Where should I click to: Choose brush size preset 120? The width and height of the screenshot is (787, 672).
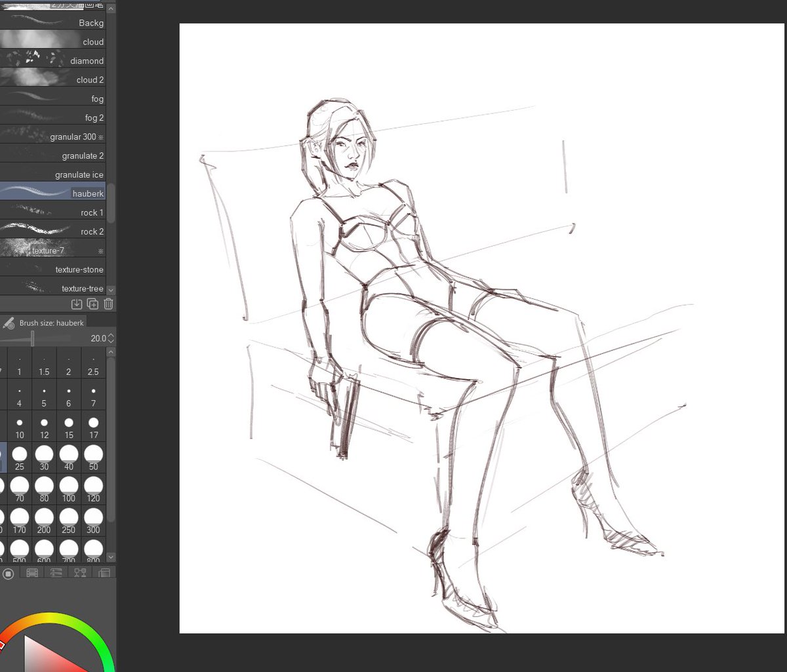(x=93, y=490)
